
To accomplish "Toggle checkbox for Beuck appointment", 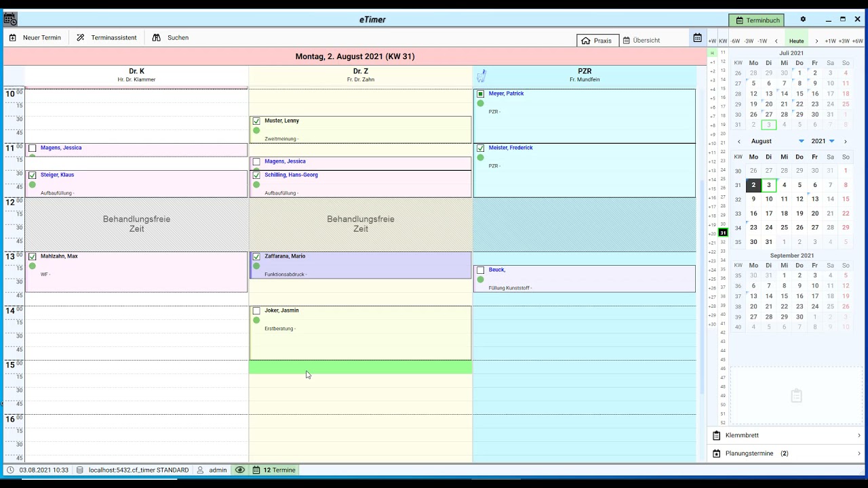I will pyautogui.click(x=480, y=270).
